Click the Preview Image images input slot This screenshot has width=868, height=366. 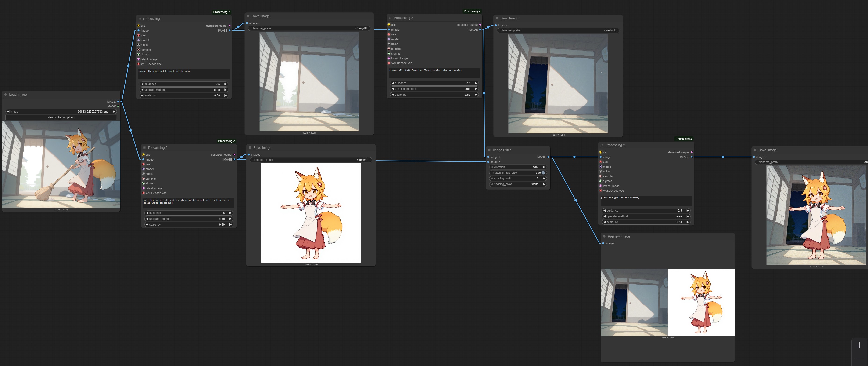click(603, 244)
